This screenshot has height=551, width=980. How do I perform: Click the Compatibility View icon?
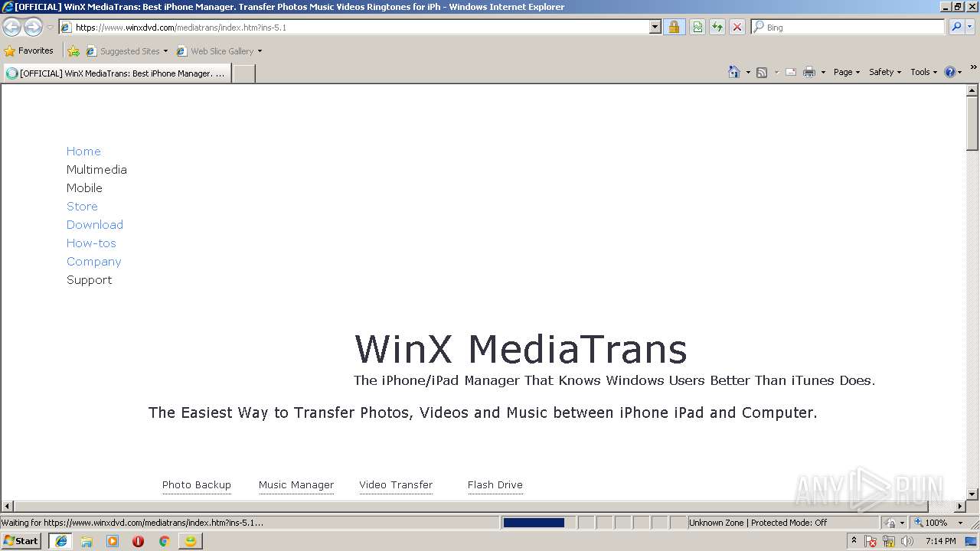[697, 27]
